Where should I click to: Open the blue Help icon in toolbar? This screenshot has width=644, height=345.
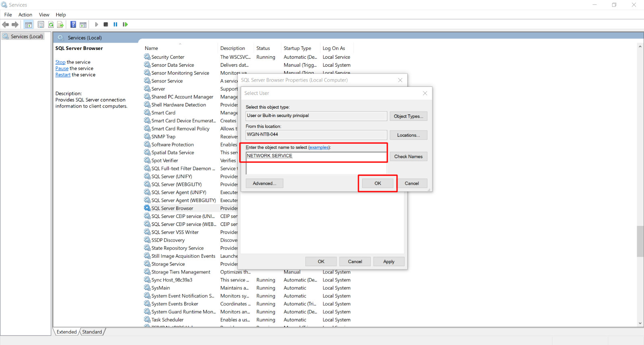(73, 25)
